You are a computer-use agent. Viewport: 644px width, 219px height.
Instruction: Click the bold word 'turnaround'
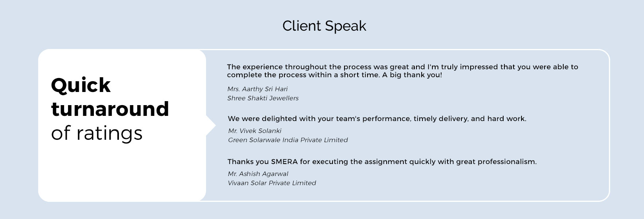tap(110, 109)
